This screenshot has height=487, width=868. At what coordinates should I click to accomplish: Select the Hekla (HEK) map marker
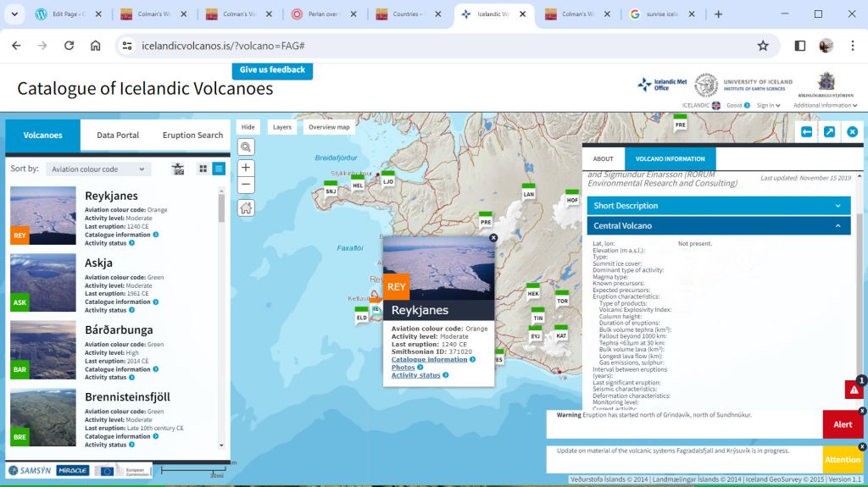(532, 292)
